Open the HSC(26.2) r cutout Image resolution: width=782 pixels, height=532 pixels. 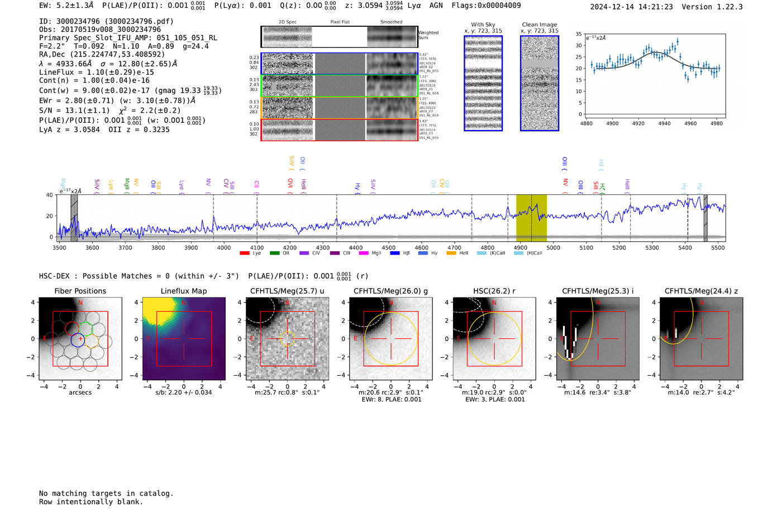coord(494,339)
